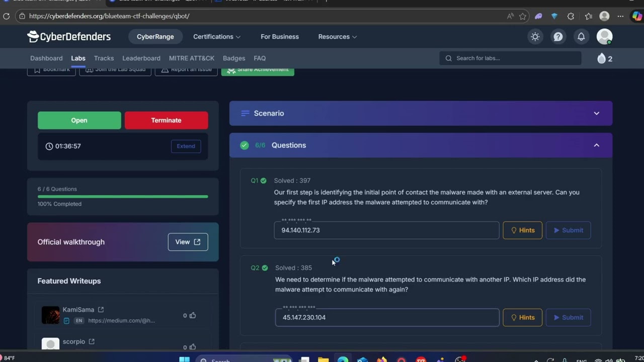Open scorpio external link icon
644x362 pixels.
tap(92, 342)
